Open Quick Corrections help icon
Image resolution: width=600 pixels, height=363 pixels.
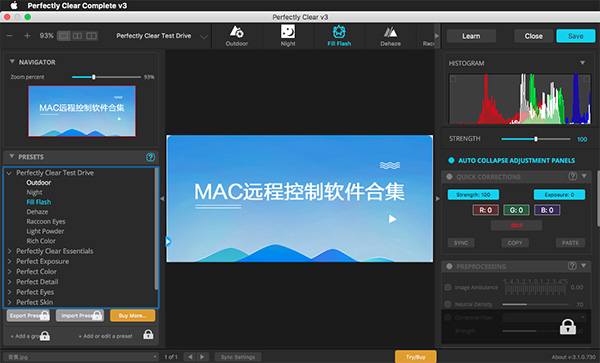572,176
